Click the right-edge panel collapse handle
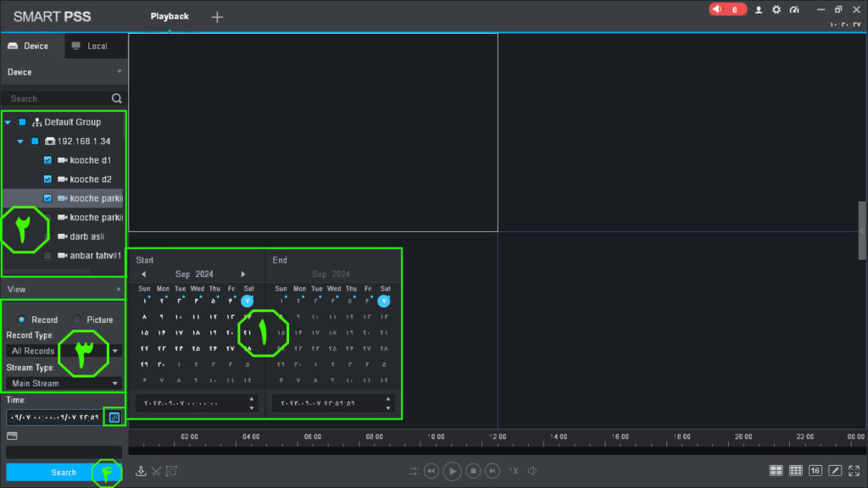This screenshot has height=488, width=868. 862,230
